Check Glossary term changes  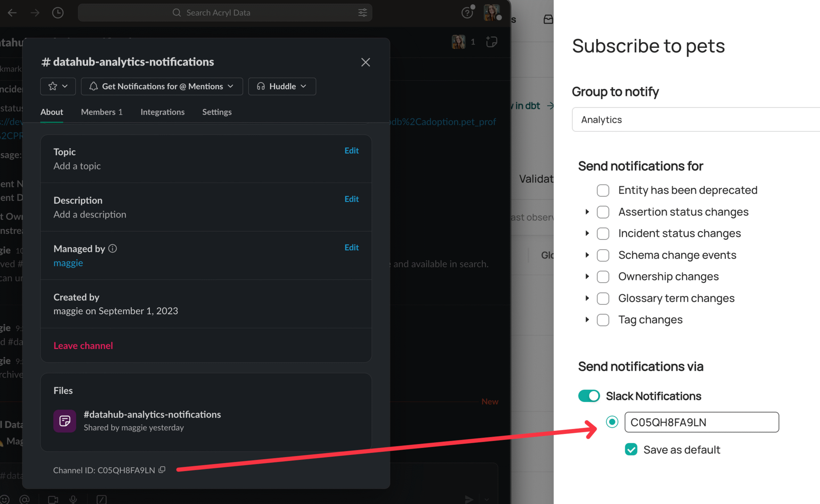tap(603, 298)
